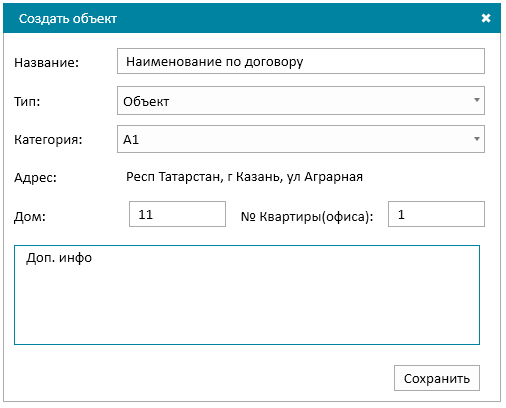The image size is (506, 408).
Task: Focus the № Квартиры(офиса) field containing 1
Action: (436, 214)
